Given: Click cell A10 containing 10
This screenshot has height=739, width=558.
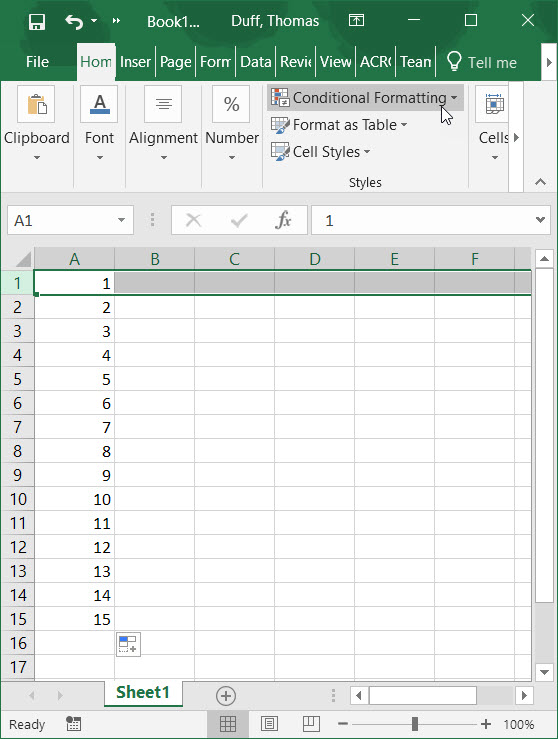Looking at the screenshot, I should (74, 499).
